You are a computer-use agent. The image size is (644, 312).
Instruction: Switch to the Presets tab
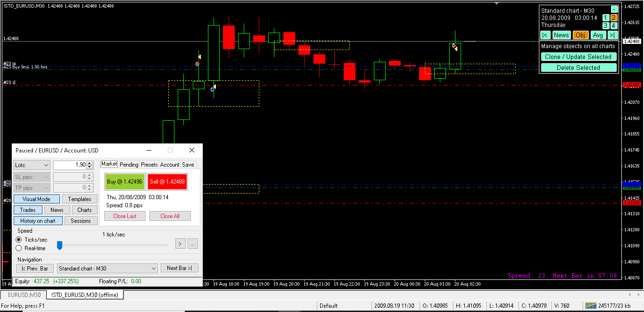click(x=149, y=165)
